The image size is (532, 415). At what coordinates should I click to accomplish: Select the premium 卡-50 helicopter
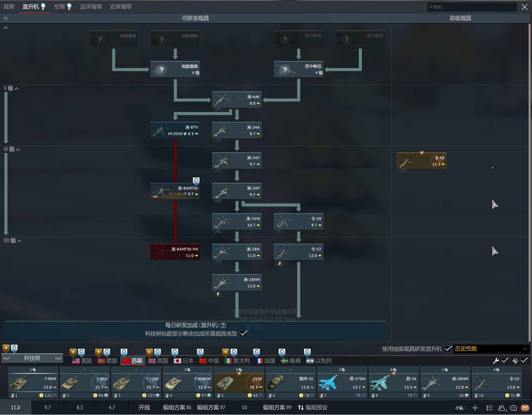[x=422, y=160]
